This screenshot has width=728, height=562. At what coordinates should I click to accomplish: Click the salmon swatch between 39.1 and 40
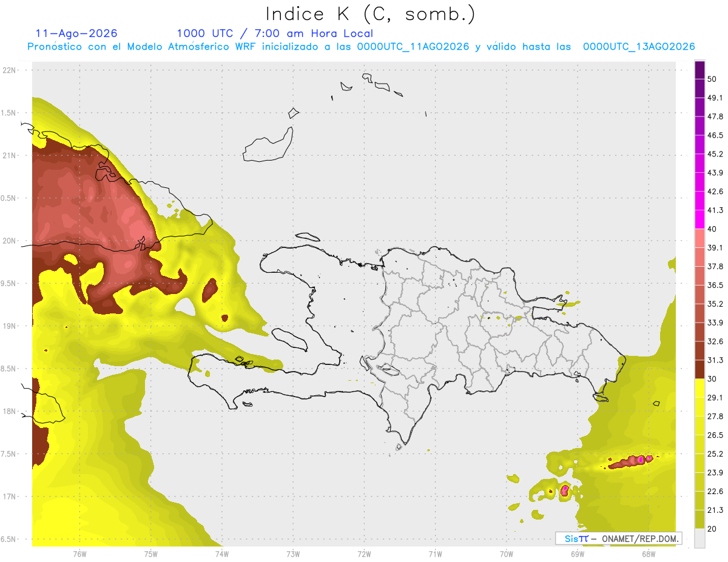click(x=700, y=239)
